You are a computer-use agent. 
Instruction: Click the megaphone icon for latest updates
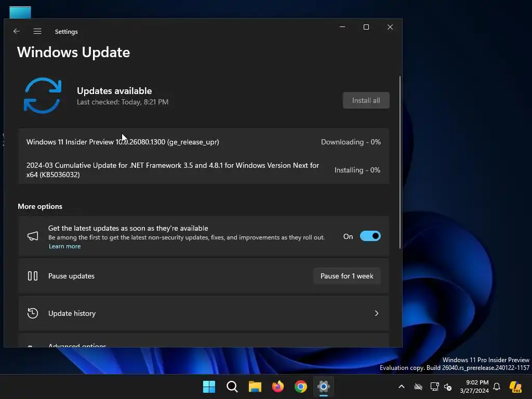click(x=33, y=236)
